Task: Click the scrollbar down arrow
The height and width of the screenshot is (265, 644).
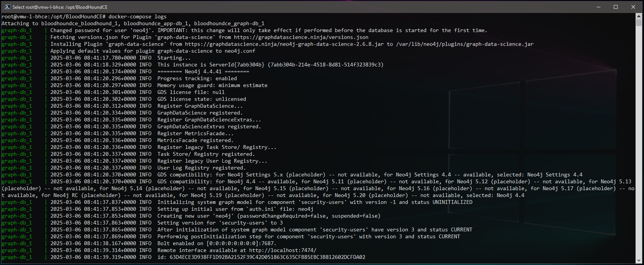Action: (x=639, y=260)
